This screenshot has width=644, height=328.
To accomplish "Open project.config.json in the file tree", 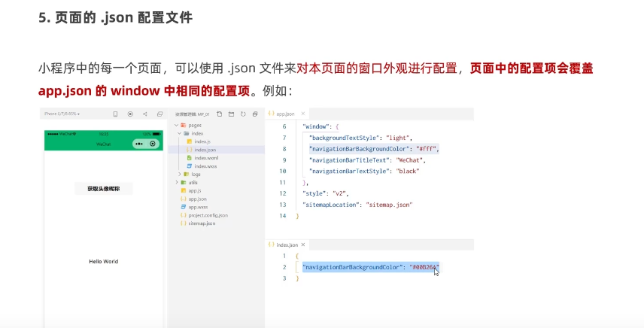I will 208,215.
